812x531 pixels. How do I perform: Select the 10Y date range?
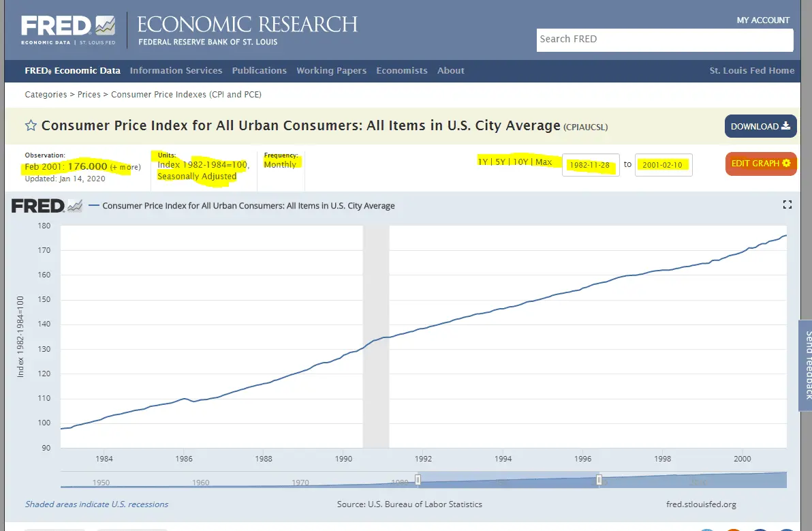(x=520, y=162)
